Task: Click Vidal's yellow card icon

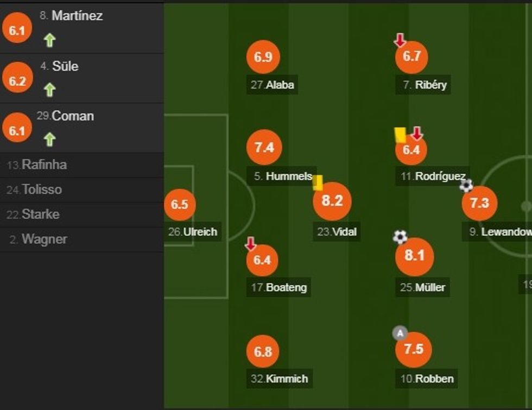Action: point(318,182)
